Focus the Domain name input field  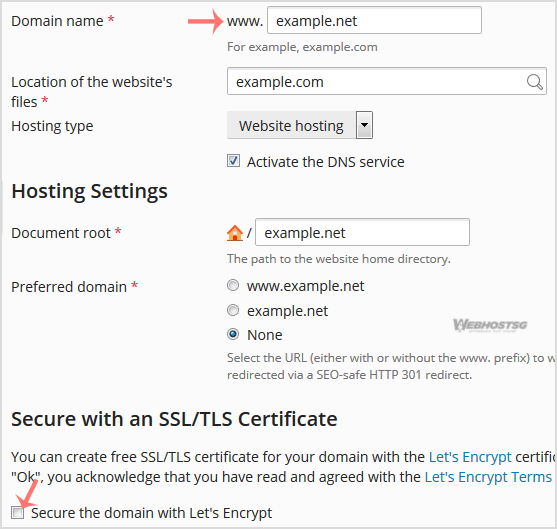[x=374, y=21]
